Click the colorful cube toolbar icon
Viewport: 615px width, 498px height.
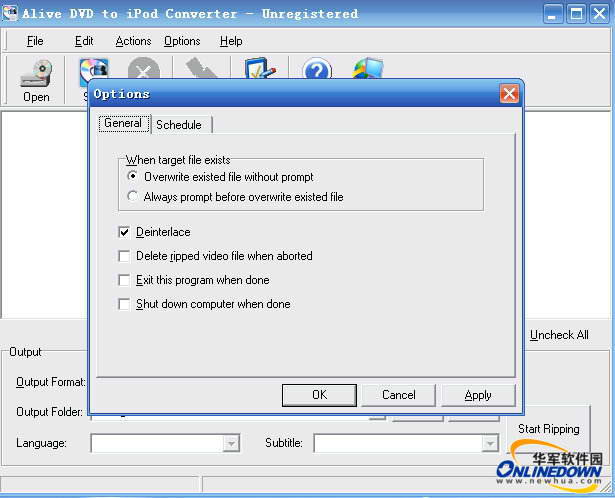click(x=368, y=68)
